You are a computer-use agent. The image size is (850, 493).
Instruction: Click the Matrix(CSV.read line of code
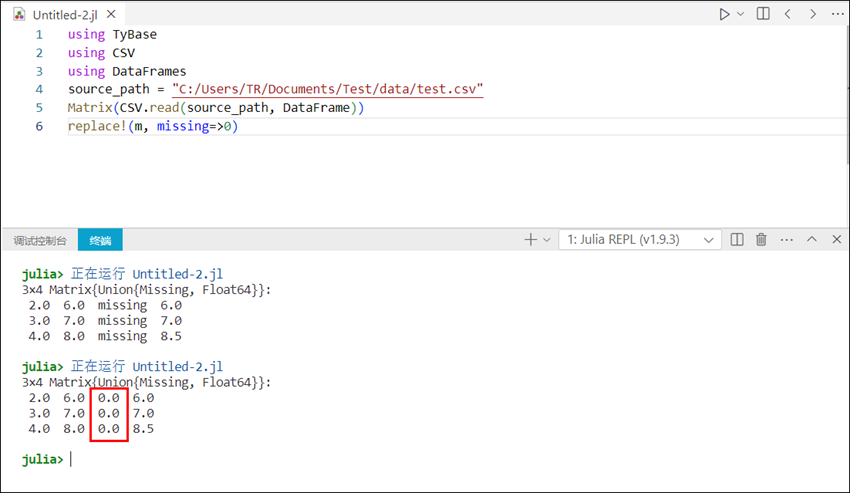216,108
